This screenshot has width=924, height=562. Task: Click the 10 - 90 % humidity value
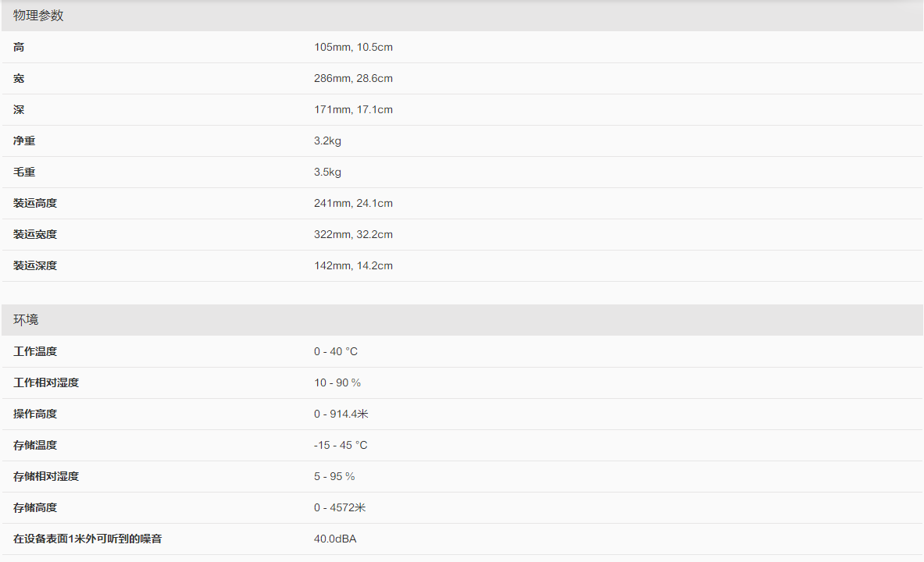(337, 383)
